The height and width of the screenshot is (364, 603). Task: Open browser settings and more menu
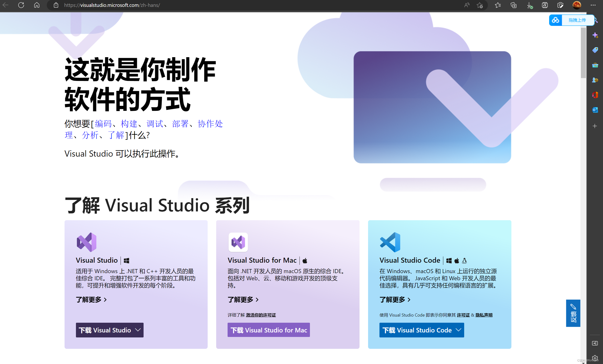click(593, 5)
